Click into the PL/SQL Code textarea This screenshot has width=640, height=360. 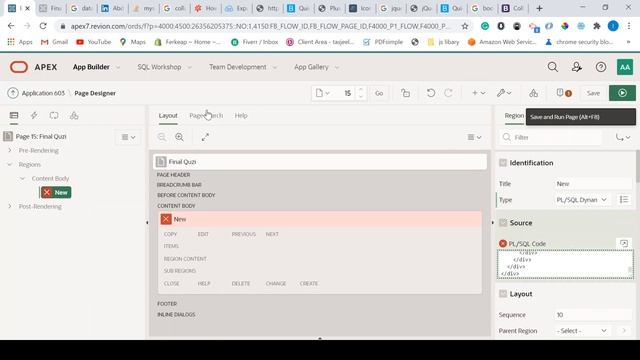click(x=565, y=264)
